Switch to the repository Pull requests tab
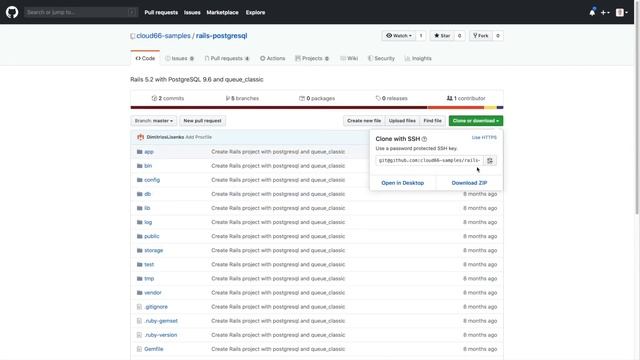640x360 pixels. pyautogui.click(x=227, y=58)
